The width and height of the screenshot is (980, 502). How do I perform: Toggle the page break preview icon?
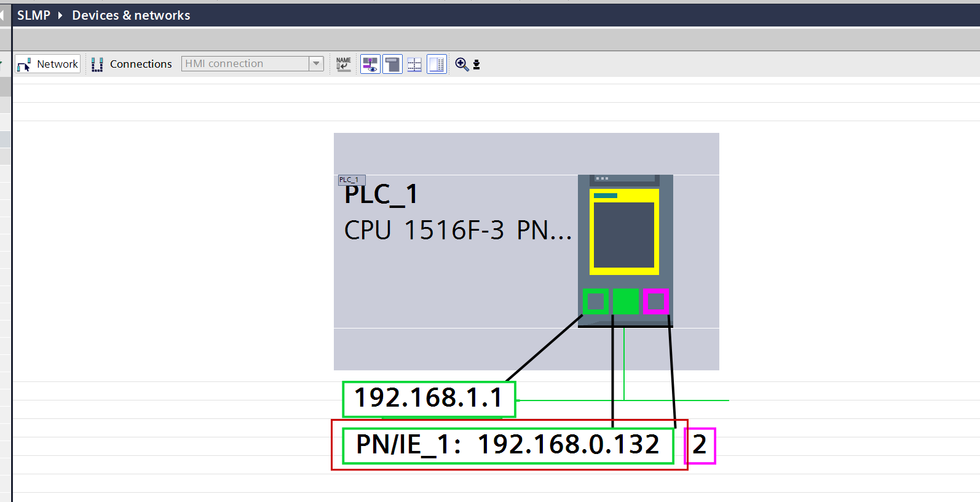coord(392,64)
